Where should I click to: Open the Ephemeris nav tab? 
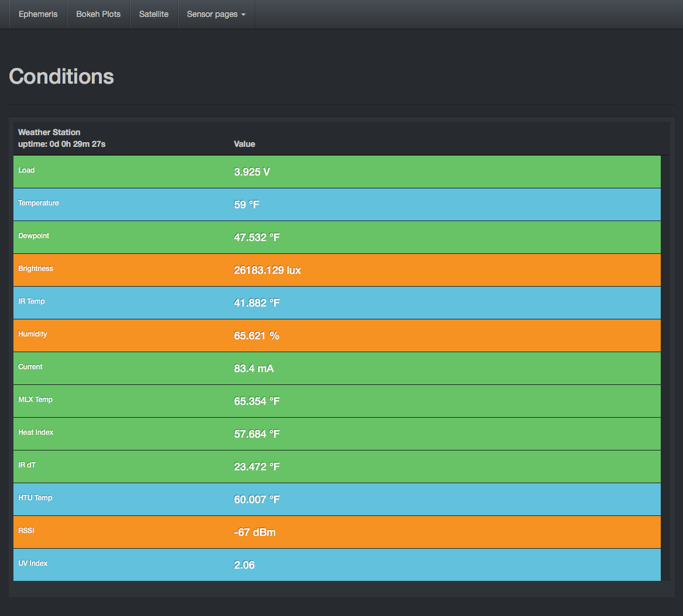coord(38,14)
